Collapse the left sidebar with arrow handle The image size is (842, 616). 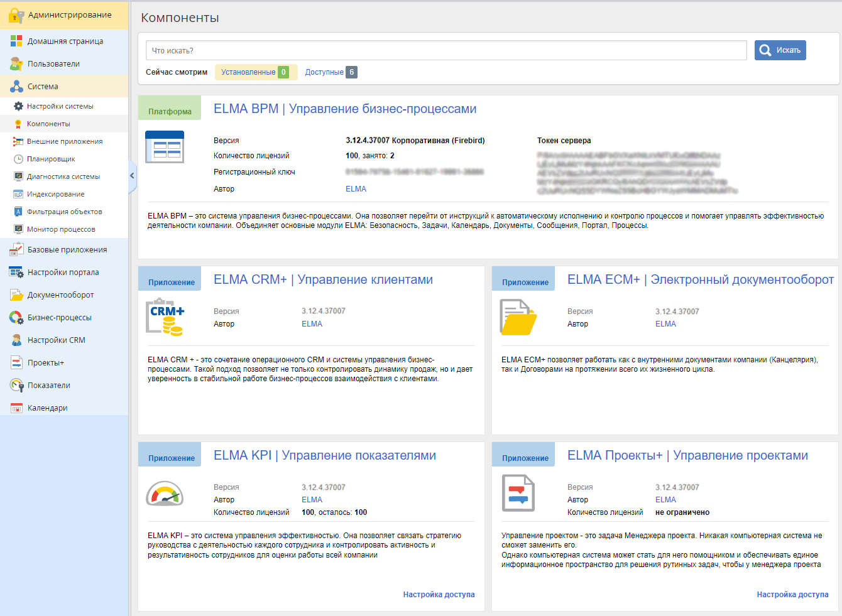tap(132, 176)
